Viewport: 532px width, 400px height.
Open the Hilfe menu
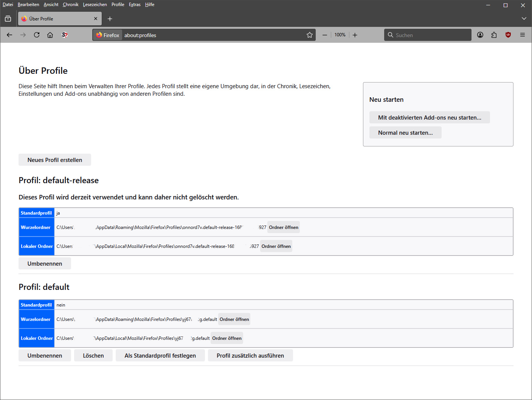click(x=150, y=5)
